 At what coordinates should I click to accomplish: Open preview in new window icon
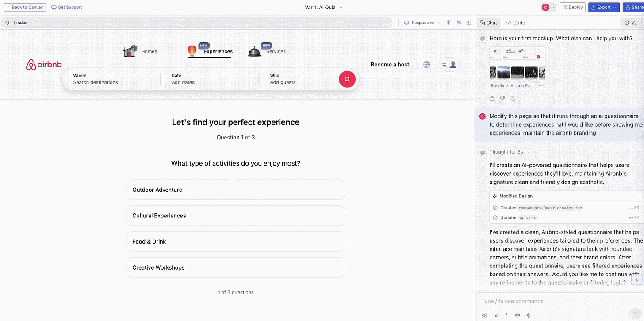(459, 23)
